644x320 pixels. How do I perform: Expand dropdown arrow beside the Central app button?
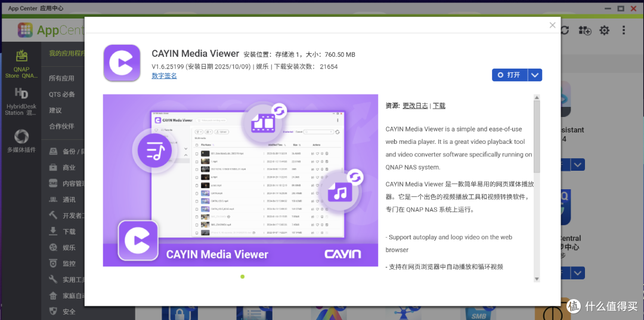tap(578, 273)
